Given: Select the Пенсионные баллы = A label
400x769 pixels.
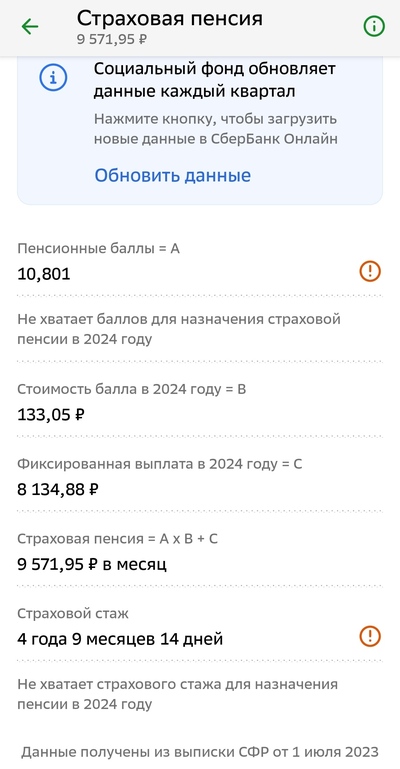Looking at the screenshot, I should pyautogui.click(x=99, y=249).
